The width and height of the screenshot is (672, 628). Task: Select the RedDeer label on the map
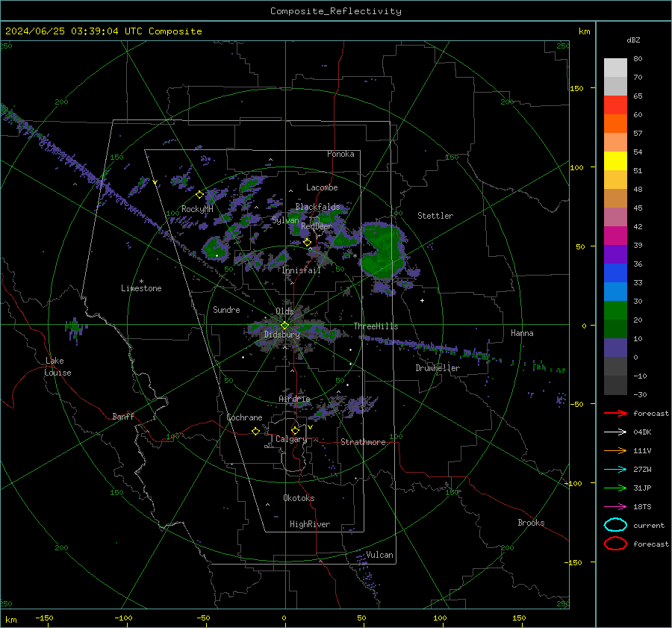(317, 226)
